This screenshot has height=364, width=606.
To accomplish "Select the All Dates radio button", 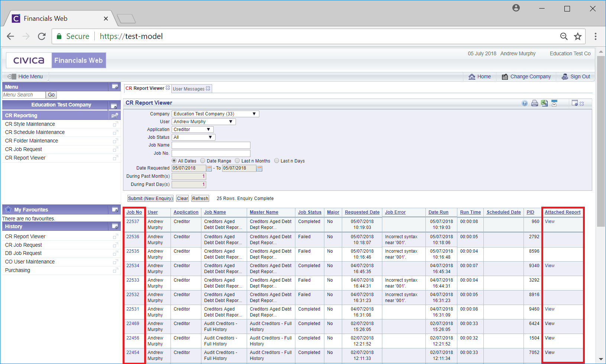I will 174,161.
